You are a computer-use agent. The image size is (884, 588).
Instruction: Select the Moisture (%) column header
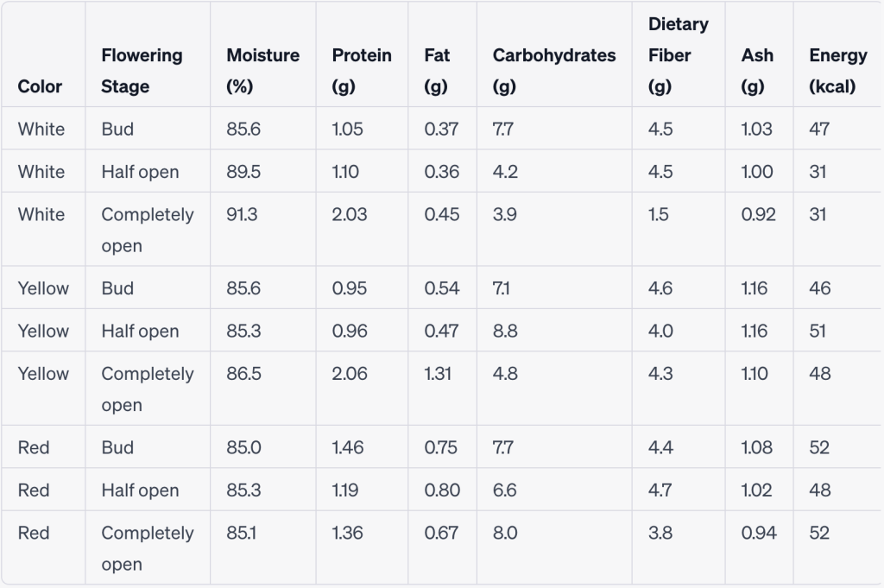point(262,71)
